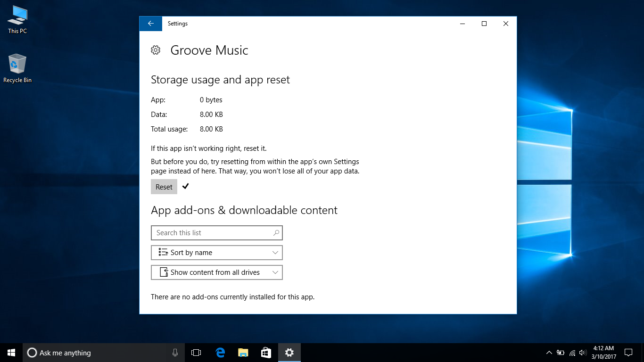The image size is (644, 362).
Task: Click the Storage usage and app reset heading
Action: pyautogui.click(x=220, y=80)
